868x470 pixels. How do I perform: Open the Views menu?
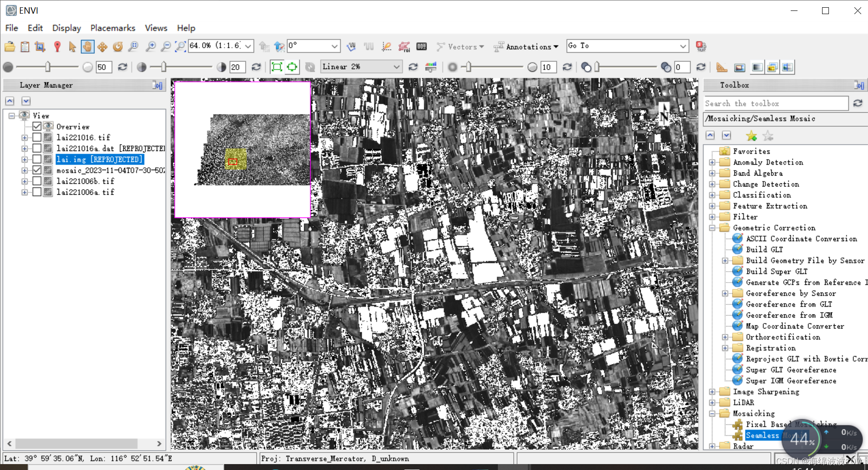point(156,28)
